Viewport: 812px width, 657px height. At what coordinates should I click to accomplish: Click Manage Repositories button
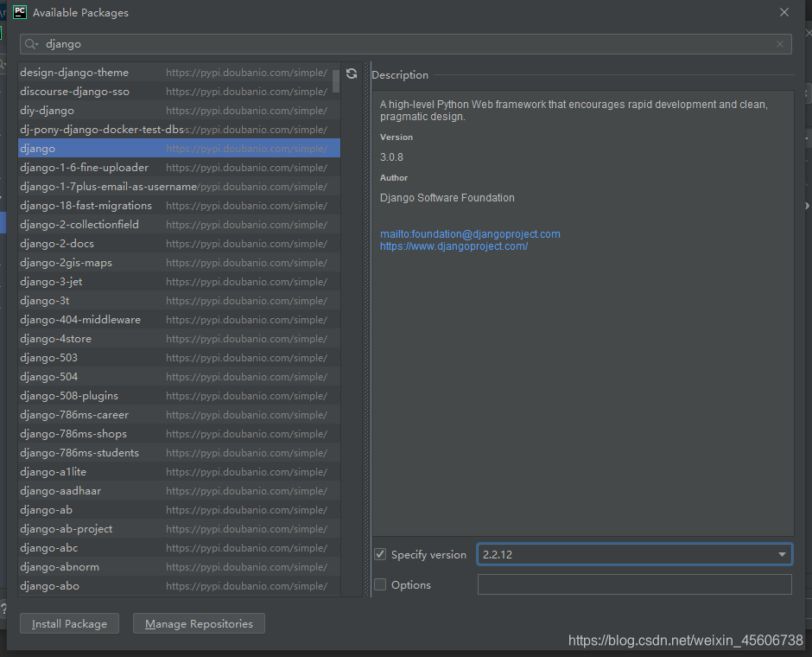pos(199,623)
